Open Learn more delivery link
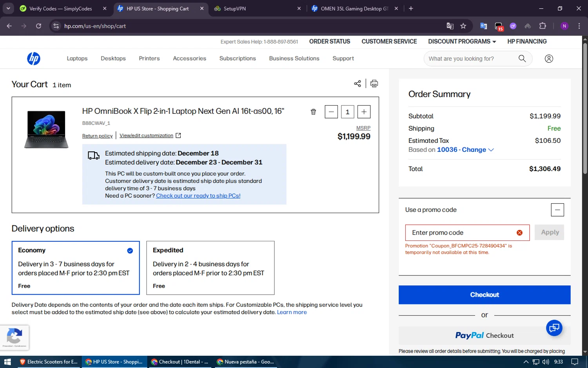Viewport: 588px width, 368px height. tap(292, 312)
